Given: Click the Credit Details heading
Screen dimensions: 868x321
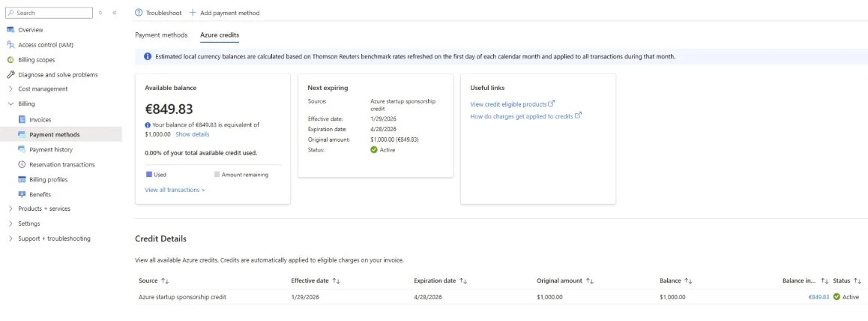Looking at the screenshot, I should click(160, 238).
